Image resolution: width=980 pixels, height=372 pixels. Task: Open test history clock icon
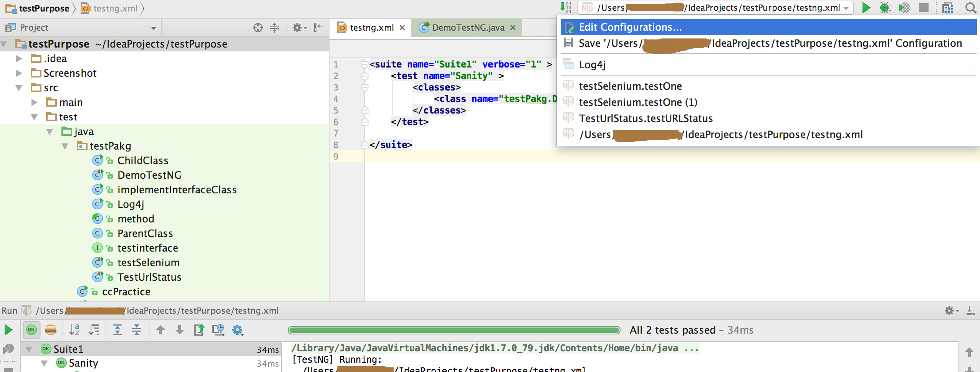pos(219,330)
